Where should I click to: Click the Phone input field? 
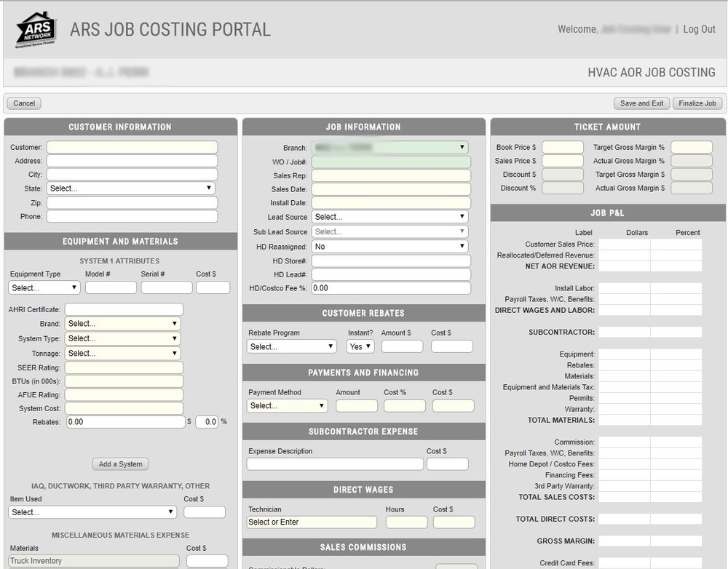132,216
